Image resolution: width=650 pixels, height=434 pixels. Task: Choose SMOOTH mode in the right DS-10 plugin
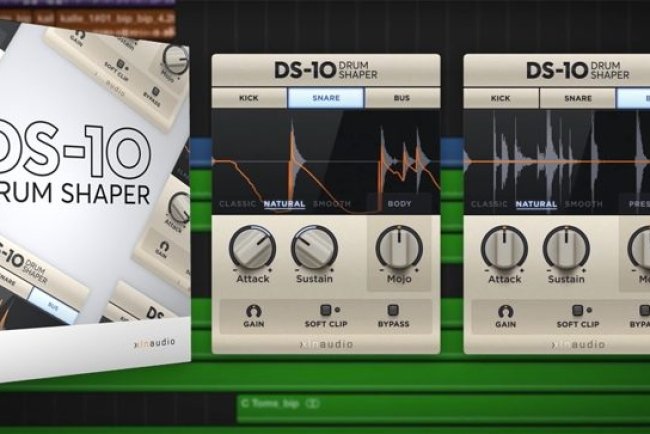tap(584, 204)
